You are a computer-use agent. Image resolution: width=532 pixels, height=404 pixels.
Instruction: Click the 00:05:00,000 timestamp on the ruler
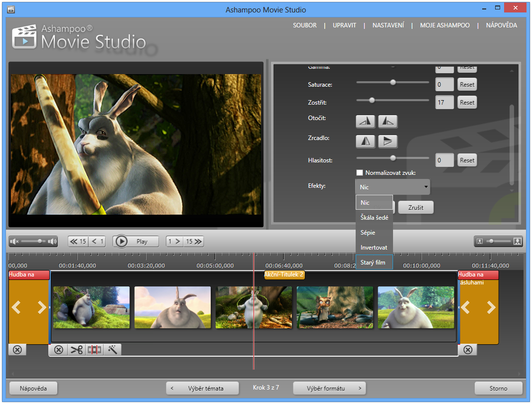[215, 266]
